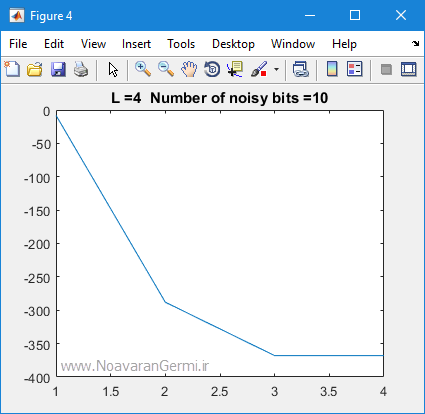Click the x-axis label 2.5
Screen dimensions: 425x414
(219, 392)
